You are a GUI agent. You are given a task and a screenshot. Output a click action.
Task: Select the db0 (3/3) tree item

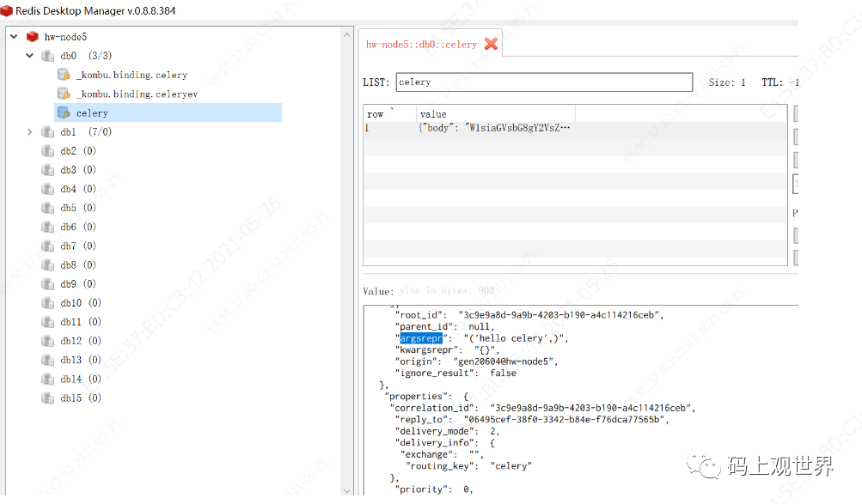pyautogui.click(x=86, y=56)
